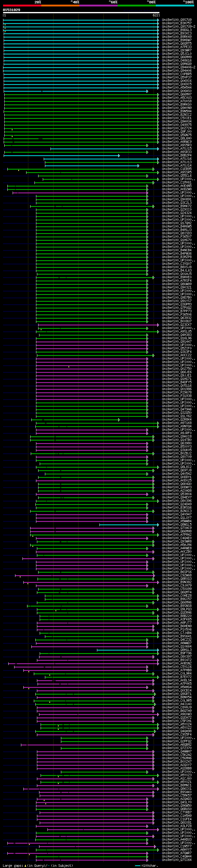Select the query ID AV531029
The width and height of the screenshot is (197, 868).
[x=11, y=10]
